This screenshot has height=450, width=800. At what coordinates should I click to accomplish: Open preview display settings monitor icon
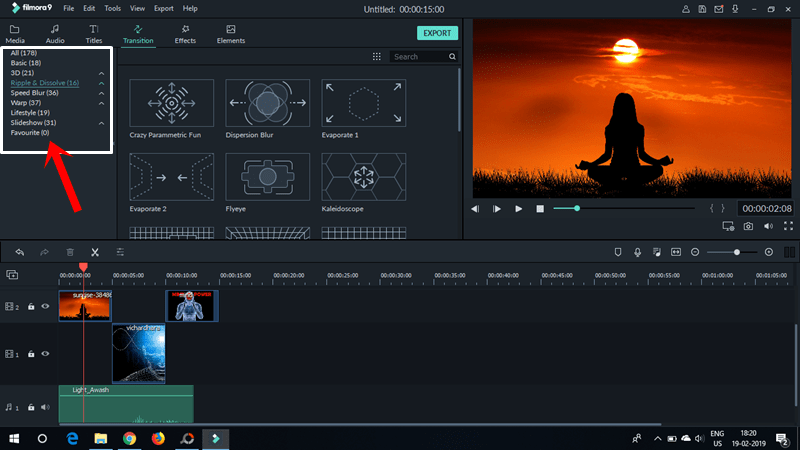(x=728, y=226)
